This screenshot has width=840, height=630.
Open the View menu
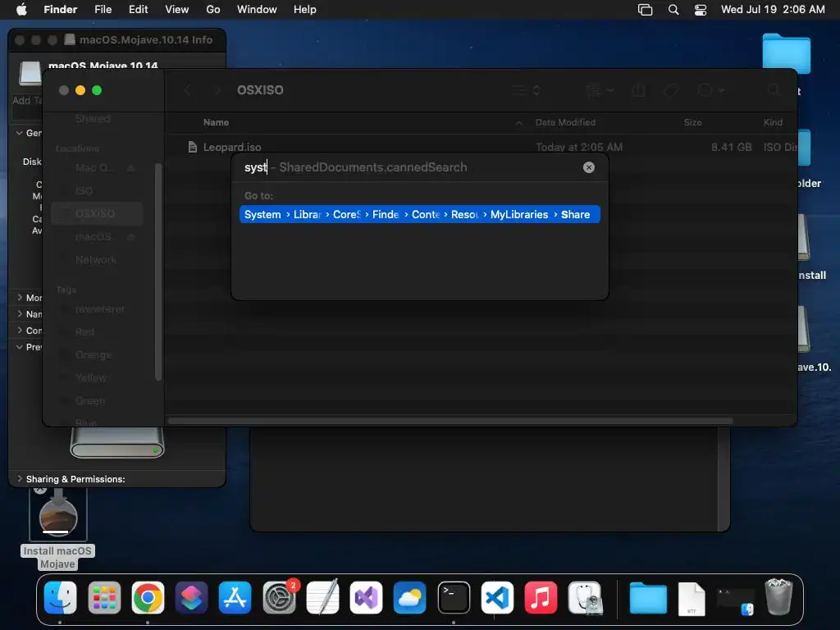[x=177, y=9]
